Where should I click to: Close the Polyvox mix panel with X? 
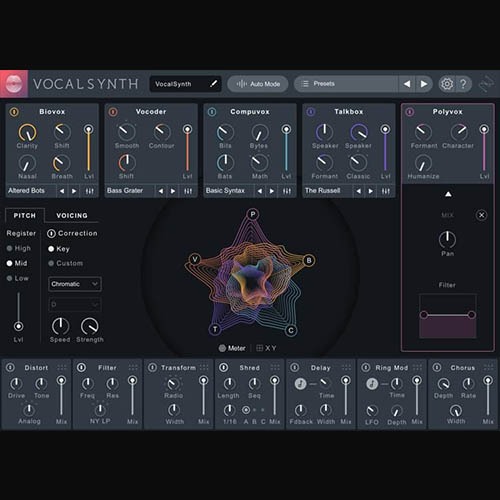(481, 215)
